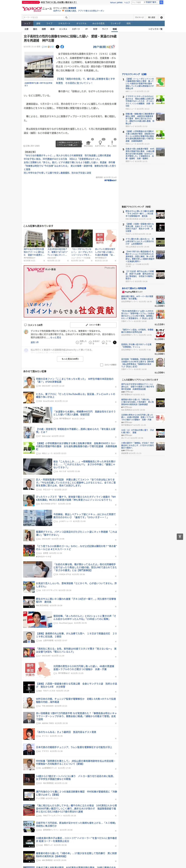Image resolution: width=186 pixels, height=868 pixels.
Task: Open the 返信 1件 replies link
Action: click(x=35, y=342)
